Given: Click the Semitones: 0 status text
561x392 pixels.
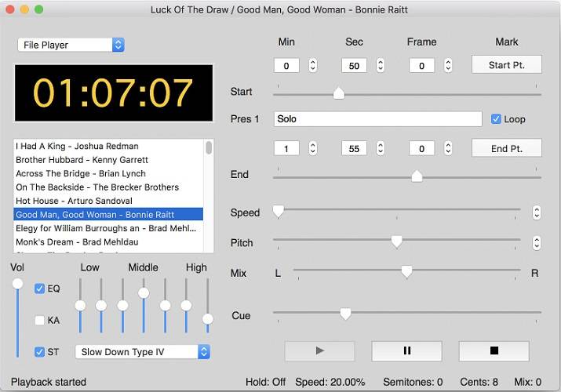Looking at the screenshot, I should click(x=413, y=382).
